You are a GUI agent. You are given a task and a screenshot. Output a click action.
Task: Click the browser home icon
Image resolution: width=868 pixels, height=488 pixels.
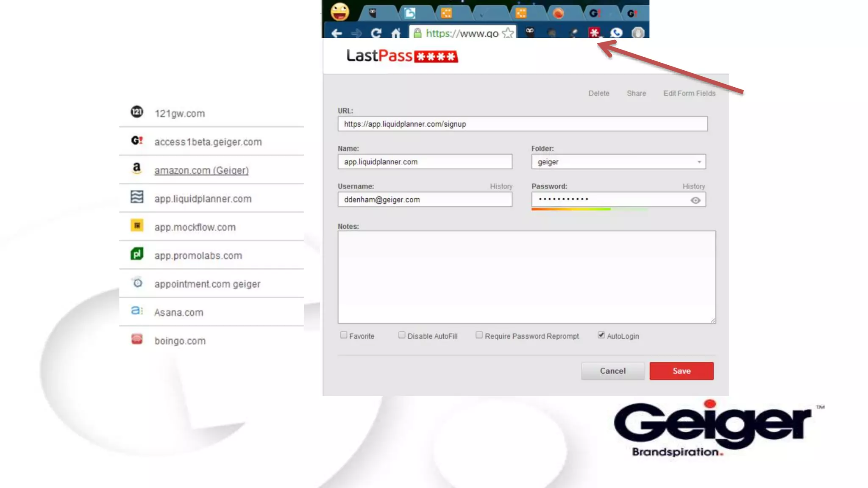click(396, 33)
